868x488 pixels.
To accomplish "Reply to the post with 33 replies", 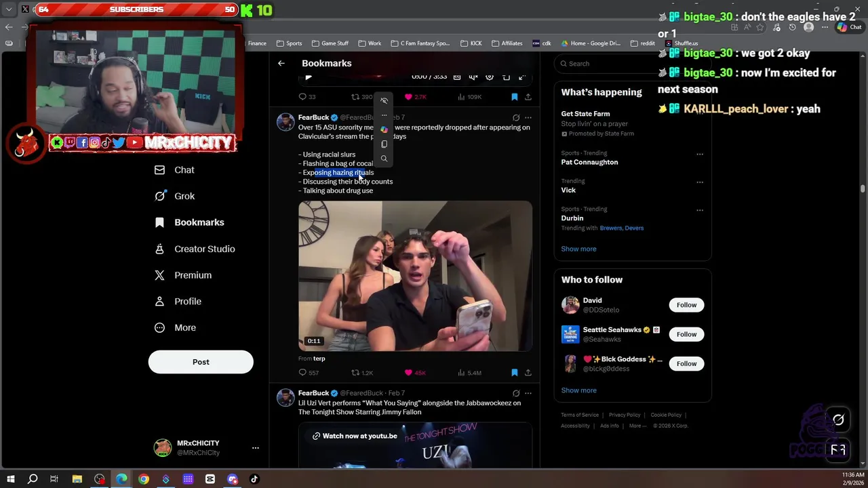I will (307, 97).
